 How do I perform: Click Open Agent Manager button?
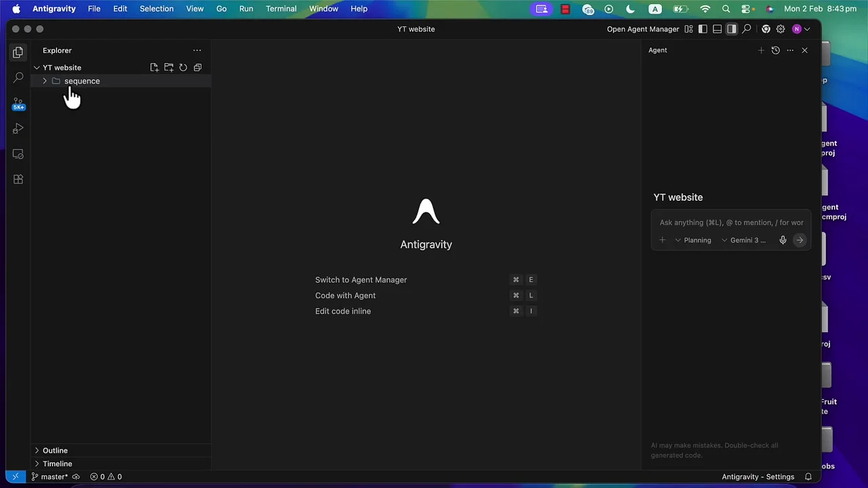[643, 29]
